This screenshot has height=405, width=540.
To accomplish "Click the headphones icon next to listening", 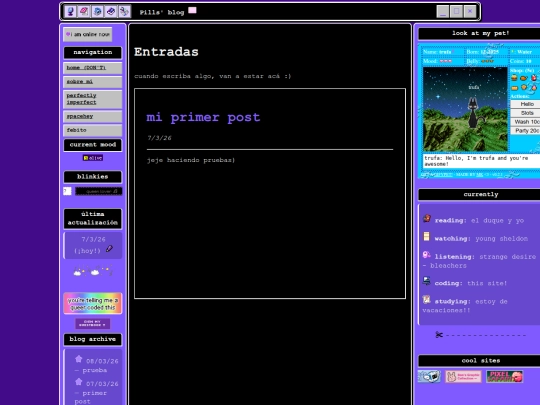I will (x=426, y=255).
